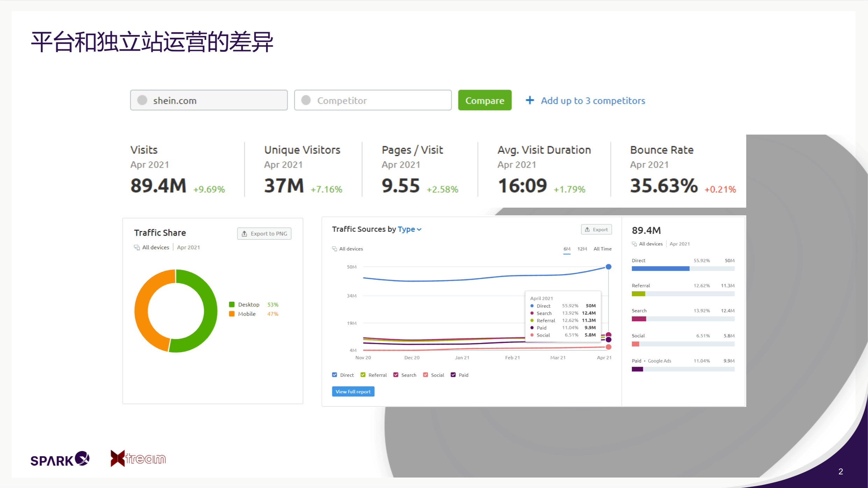
Task: Open the View full report button
Action: click(353, 392)
